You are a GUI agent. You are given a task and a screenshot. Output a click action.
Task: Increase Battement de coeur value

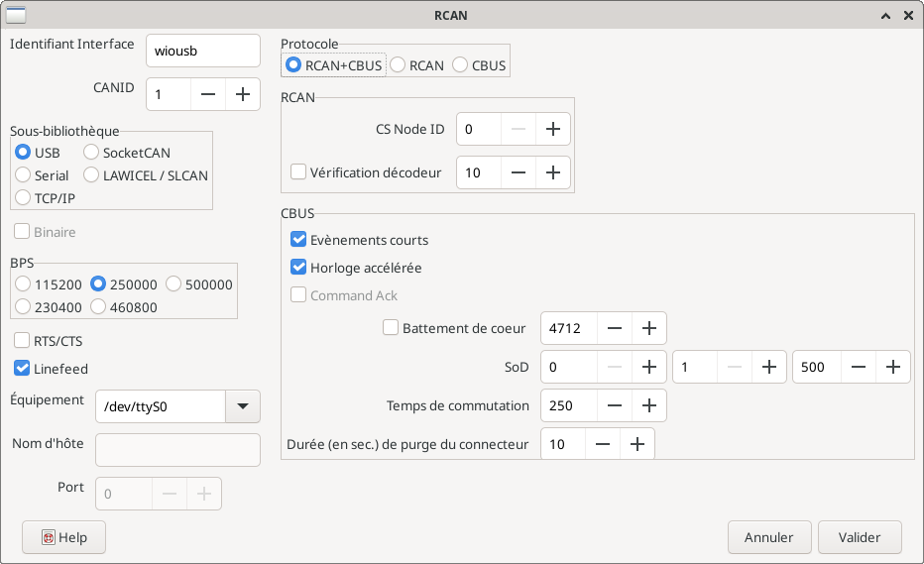648,328
